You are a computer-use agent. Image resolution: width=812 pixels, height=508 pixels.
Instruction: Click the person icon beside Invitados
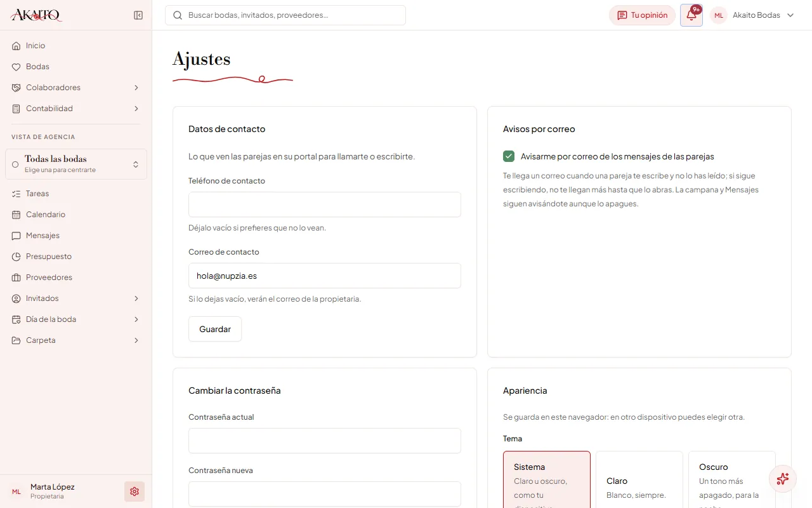[x=16, y=298]
